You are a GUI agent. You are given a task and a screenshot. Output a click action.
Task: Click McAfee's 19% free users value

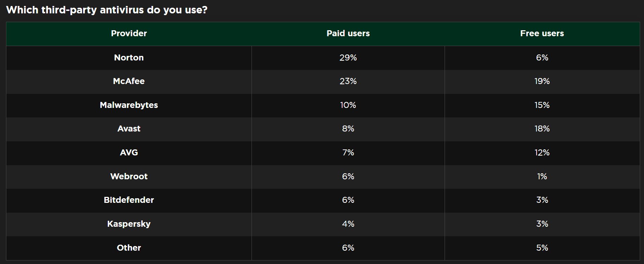tap(542, 81)
